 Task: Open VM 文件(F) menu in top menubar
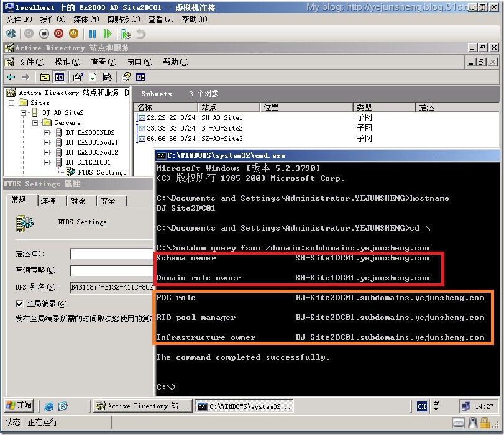pos(19,20)
